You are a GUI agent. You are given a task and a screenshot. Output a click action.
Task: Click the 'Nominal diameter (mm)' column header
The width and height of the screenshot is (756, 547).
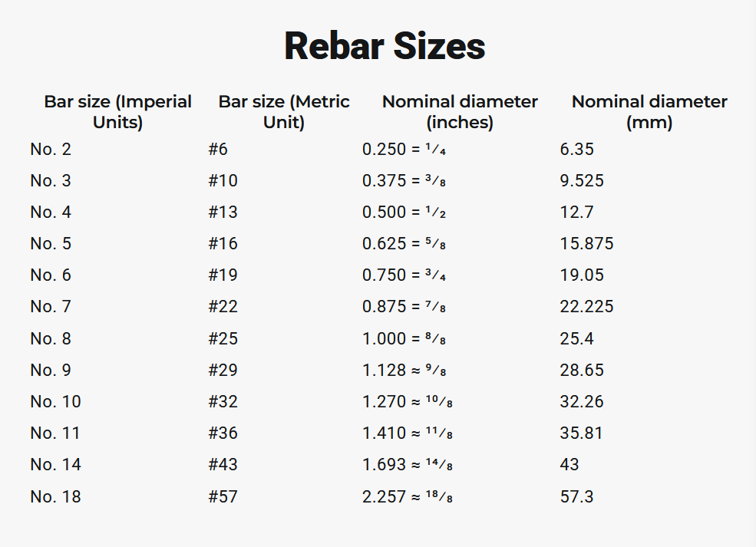click(x=649, y=112)
